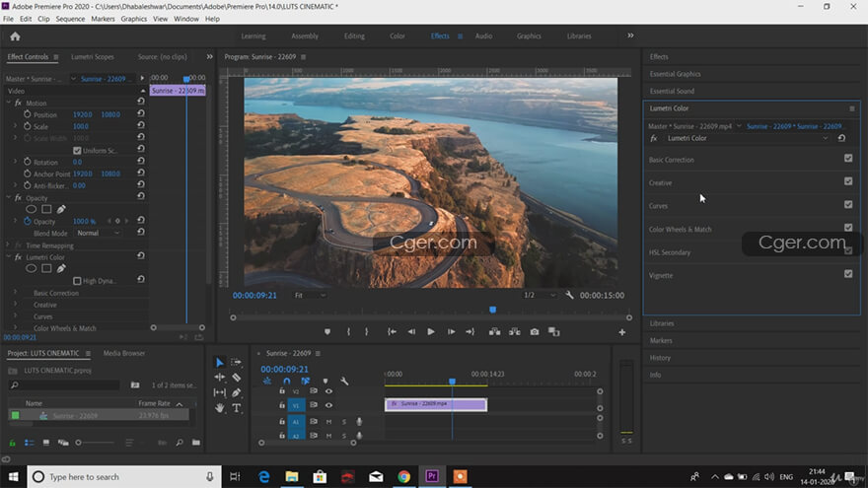Click the Extract button
Image resolution: width=868 pixels, height=488 pixels.
pos(514,332)
